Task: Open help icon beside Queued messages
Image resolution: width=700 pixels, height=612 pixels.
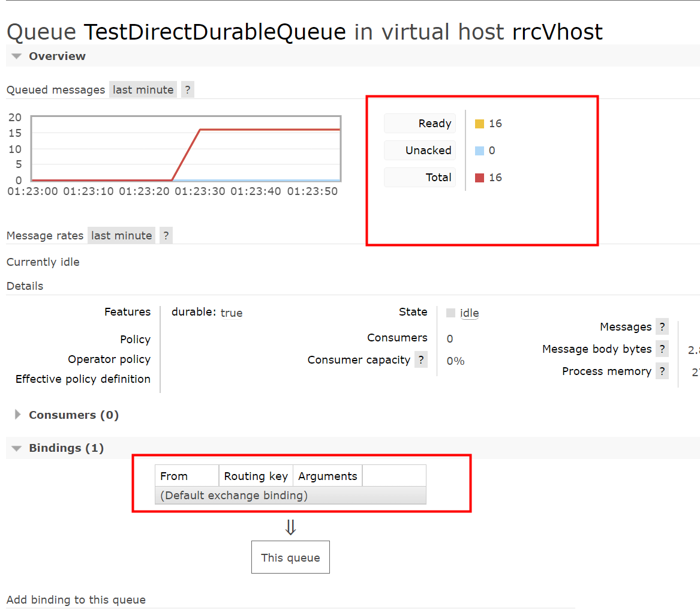Action: click(187, 90)
